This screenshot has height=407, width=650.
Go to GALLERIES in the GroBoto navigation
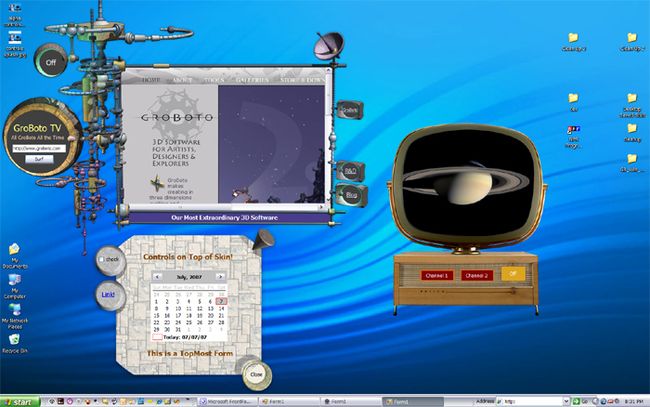tap(252, 79)
